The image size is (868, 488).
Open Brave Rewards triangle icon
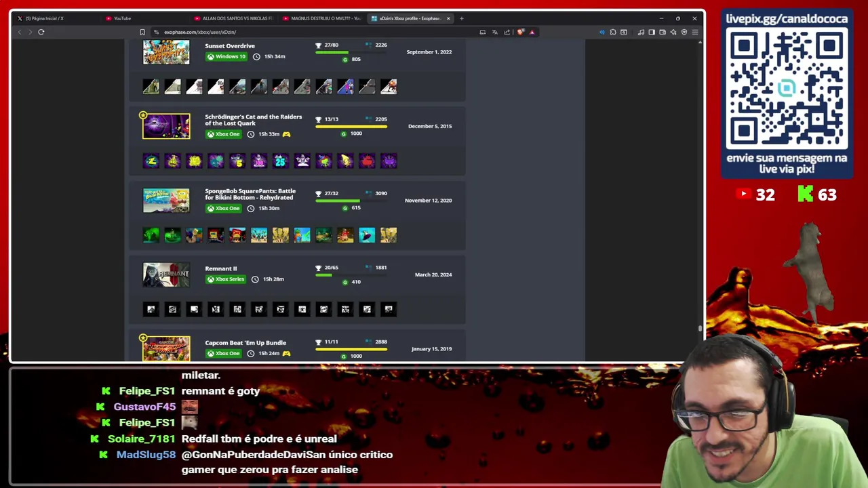coord(532,32)
